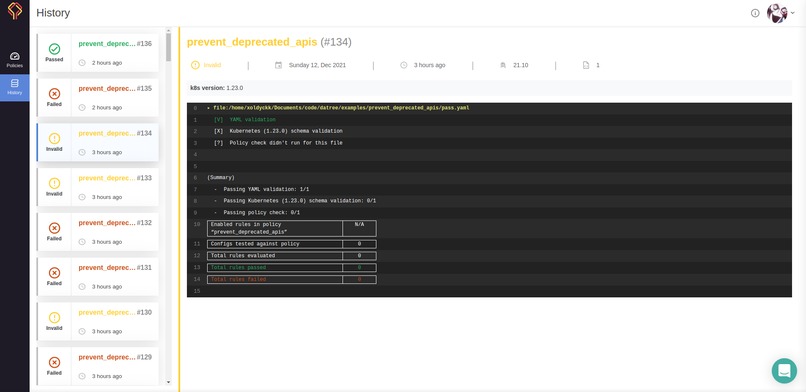Click the scroll up arrow of history list
The image size is (806, 392).
tap(168, 31)
